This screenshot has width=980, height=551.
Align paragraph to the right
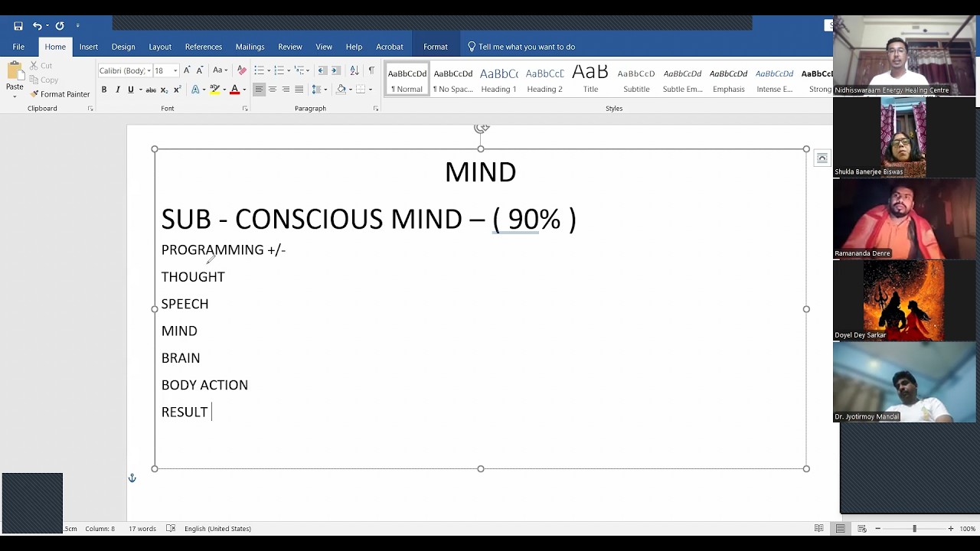(x=286, y=90)
